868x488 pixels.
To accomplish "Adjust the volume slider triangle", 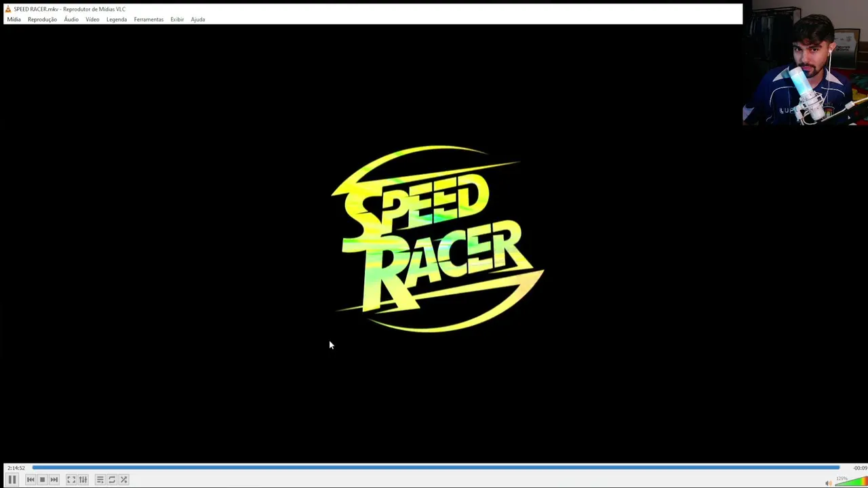I will pyautogui.click(x=850, y=481).
